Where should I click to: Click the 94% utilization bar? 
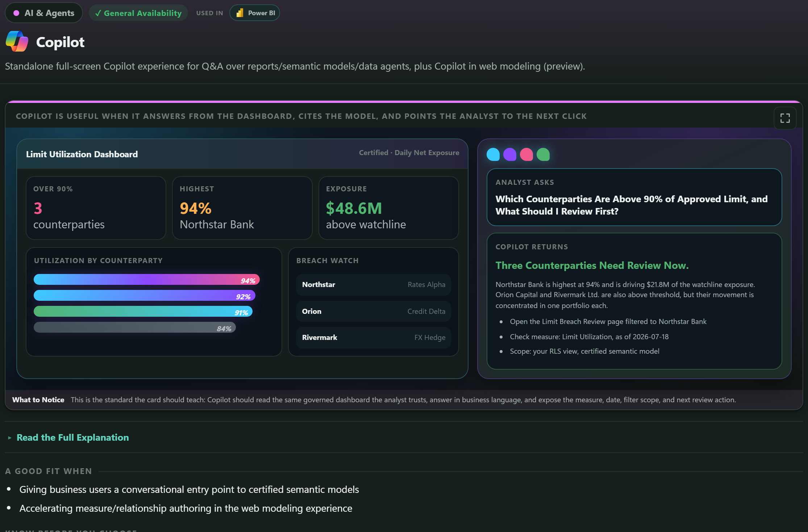pos(147,279)
